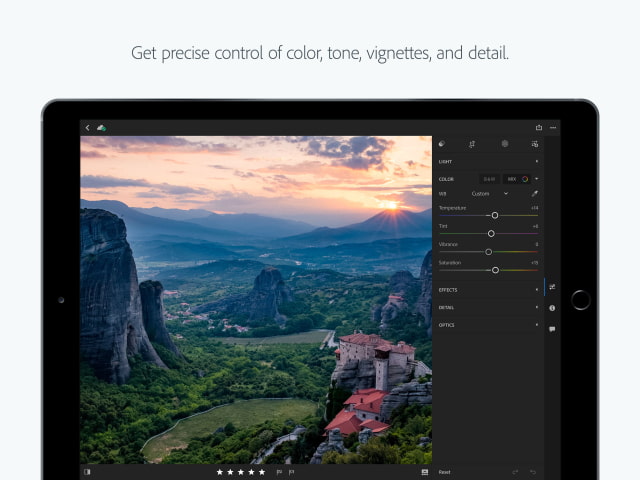Toggle the before/after view icon
The height and width of the screenshot is (480, 640).
point(87,472)
